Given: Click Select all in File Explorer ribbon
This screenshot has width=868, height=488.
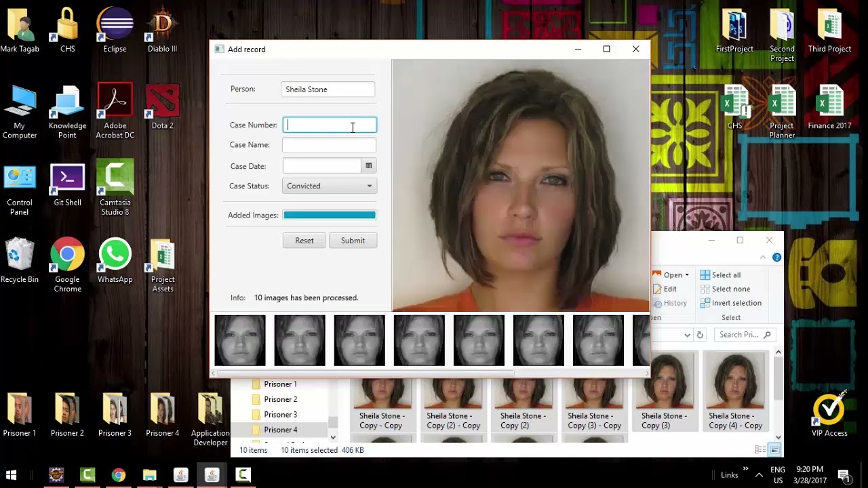Looking at the screenshot, I should [721, 275].
